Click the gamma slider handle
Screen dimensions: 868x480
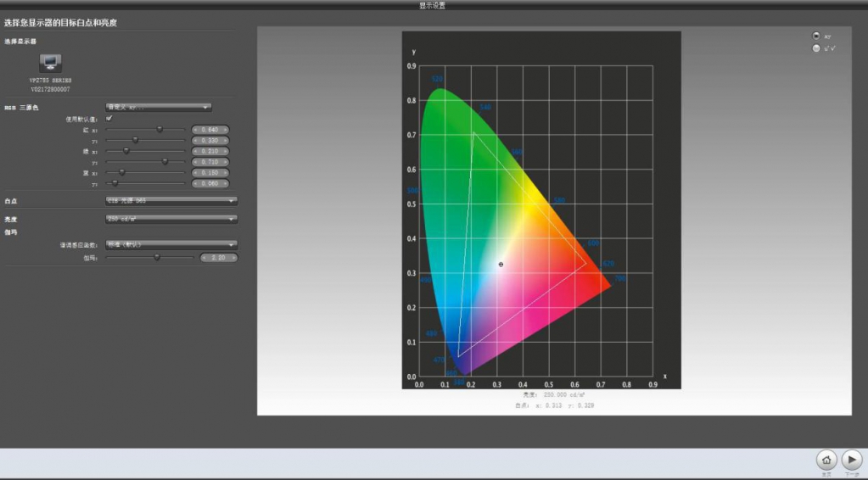[157, 257]
